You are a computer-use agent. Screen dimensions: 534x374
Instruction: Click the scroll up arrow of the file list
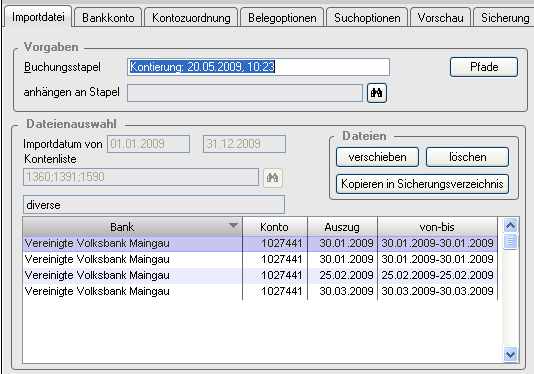[510, 225]
